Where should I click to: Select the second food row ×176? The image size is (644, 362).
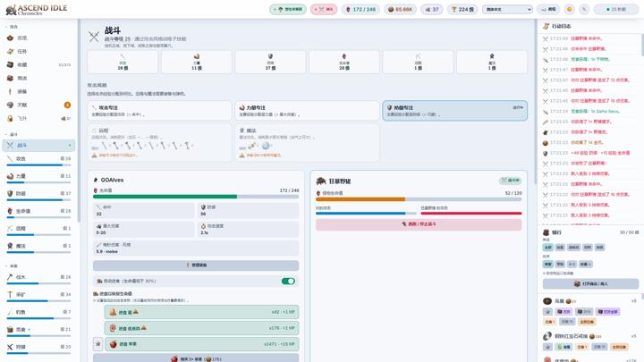pos(201,328)
